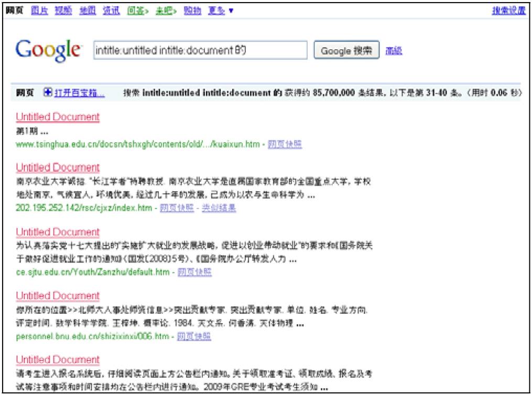View the 网页快照 for the ce.sjtu.edu.cn result
The height and width of the screenshot is (395, 532).
click(195, 271)
